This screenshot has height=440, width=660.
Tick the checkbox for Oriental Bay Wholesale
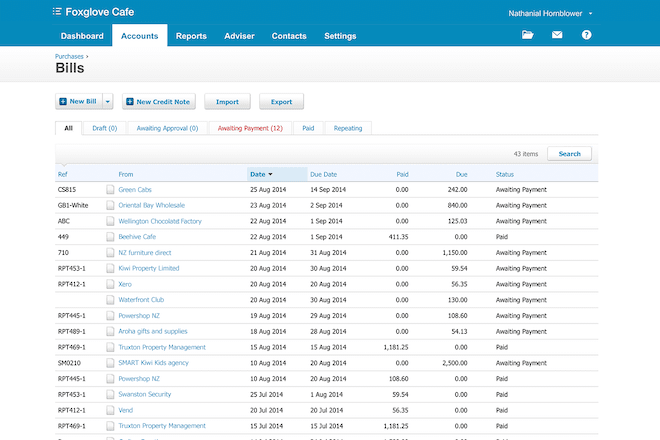110,205
